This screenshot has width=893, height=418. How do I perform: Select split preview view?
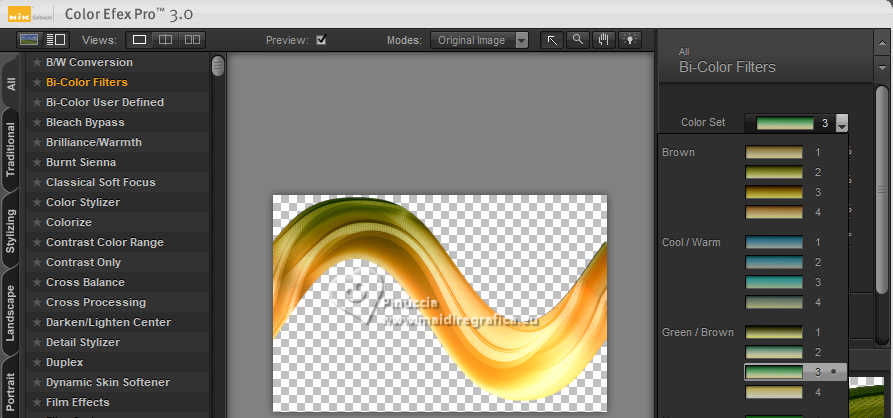click(165, 40)
